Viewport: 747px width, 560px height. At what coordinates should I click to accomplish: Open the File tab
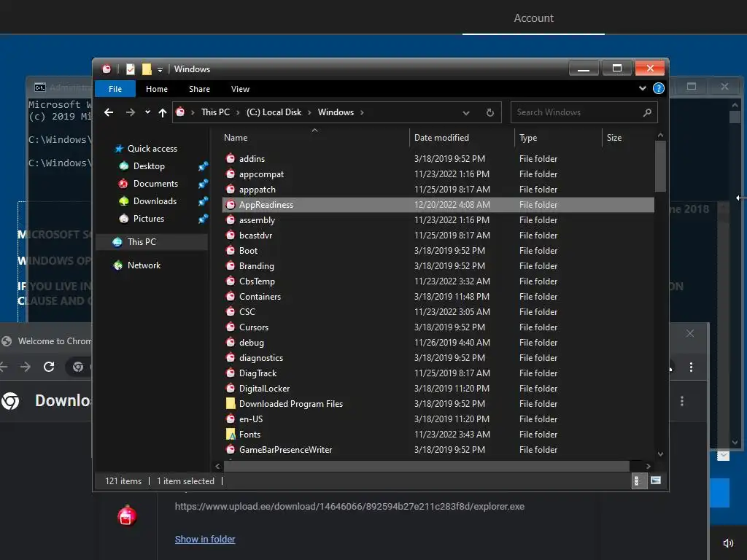click(x=115, y=89)
